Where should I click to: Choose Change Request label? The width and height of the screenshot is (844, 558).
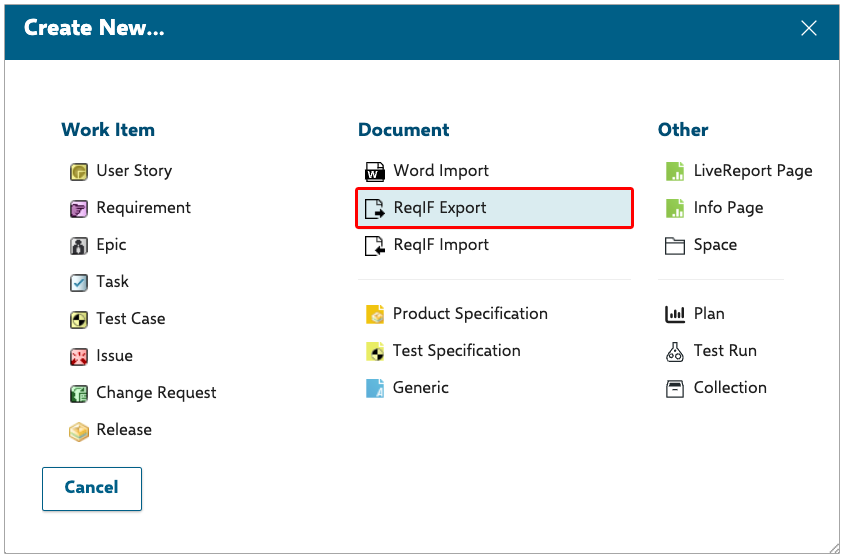(x=156, y=393)
